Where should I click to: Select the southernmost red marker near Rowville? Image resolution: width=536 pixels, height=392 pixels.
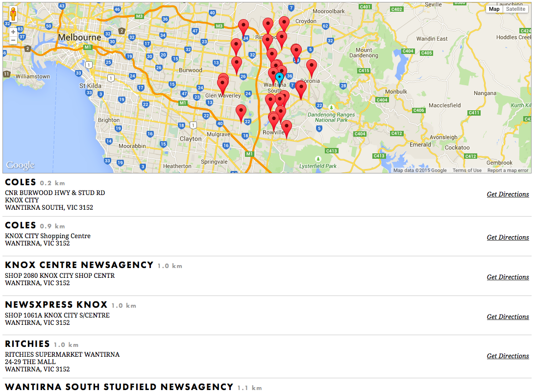(x=286, y=128)
